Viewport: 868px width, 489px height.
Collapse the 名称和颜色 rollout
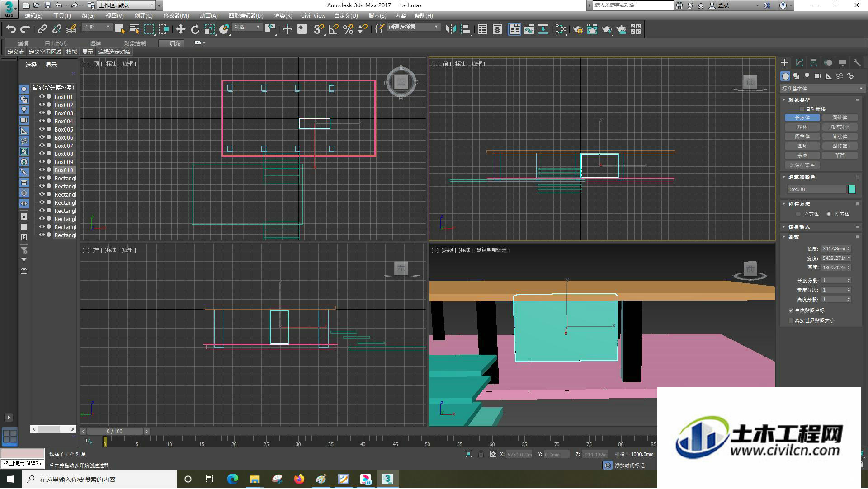click(802, 177)
